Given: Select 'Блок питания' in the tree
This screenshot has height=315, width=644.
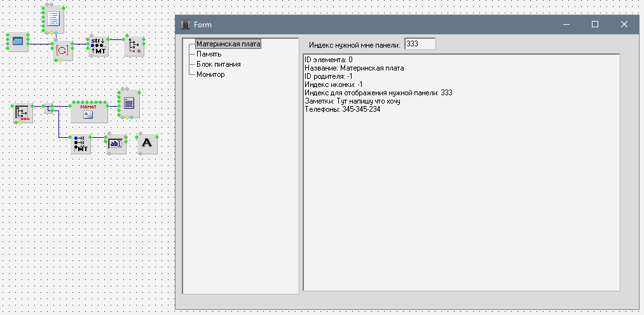Looking at the screenshot, I should [218, 64].
